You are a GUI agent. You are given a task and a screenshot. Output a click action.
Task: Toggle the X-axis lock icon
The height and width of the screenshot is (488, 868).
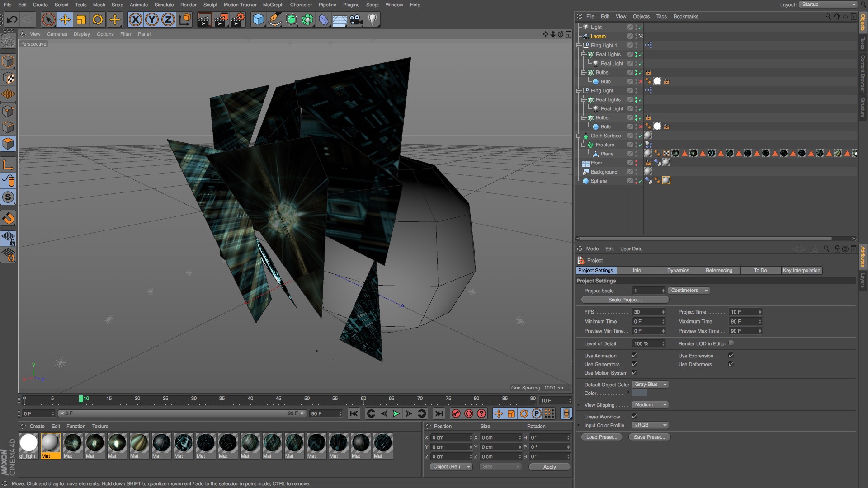pyautogui.click(x=135, y=19)
